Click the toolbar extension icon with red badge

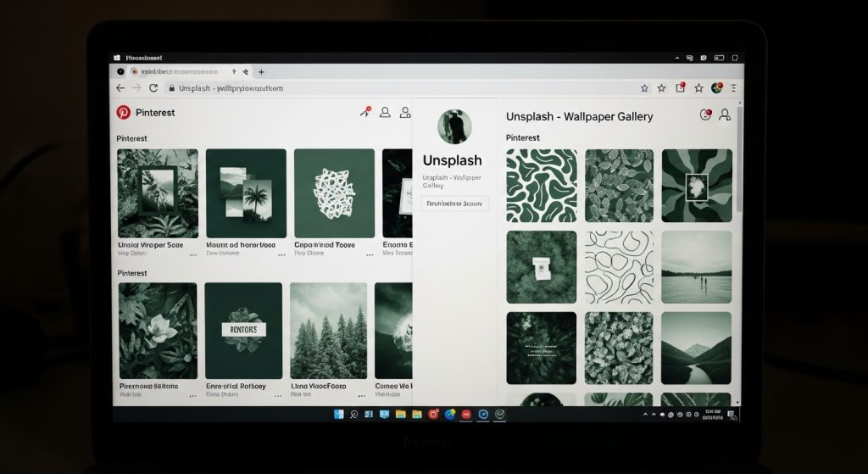[681, 87]
